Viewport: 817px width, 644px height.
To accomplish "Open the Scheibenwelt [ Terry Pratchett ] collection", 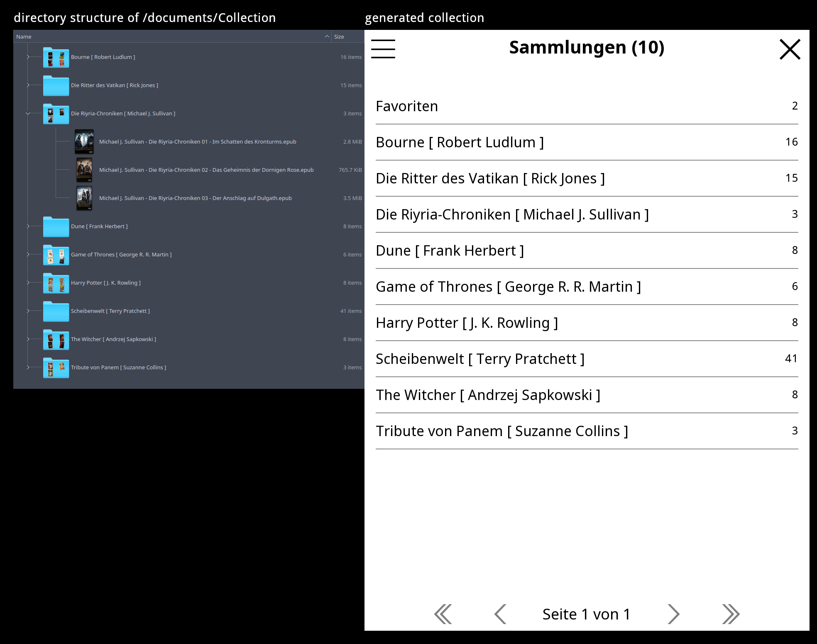I will coord(587,359).
